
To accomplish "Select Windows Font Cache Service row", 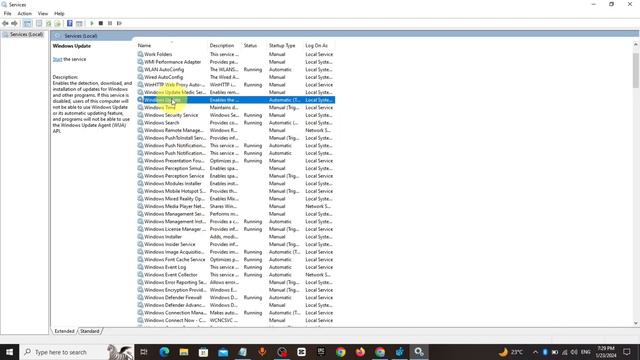I will point(236,260).
